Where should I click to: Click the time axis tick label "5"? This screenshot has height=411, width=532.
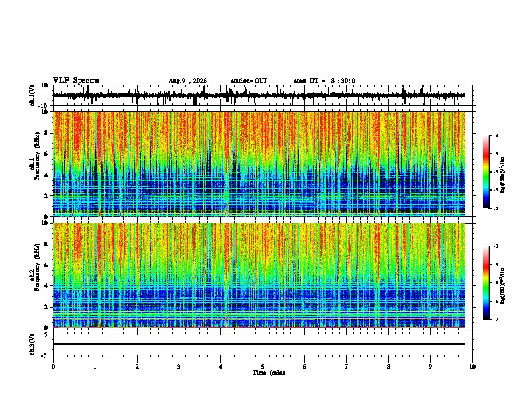click(x=263, y=367)
